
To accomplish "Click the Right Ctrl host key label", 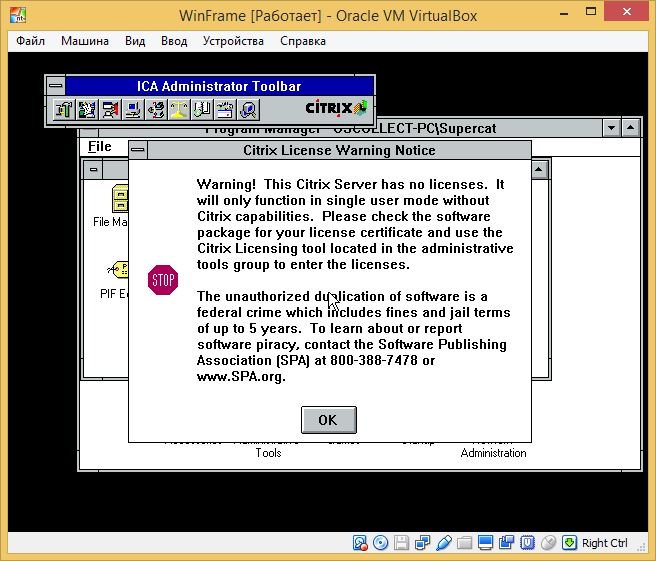I will click(605, 543).
